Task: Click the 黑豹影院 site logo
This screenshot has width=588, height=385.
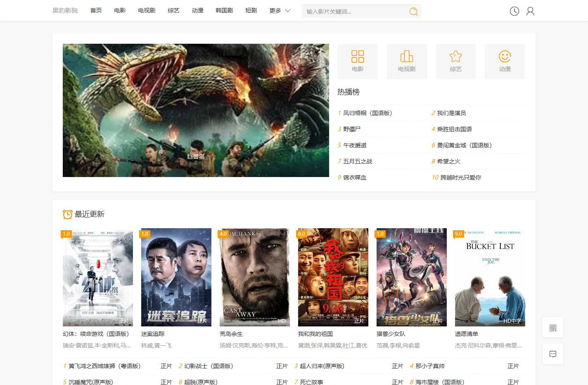Action: [65, 11]
